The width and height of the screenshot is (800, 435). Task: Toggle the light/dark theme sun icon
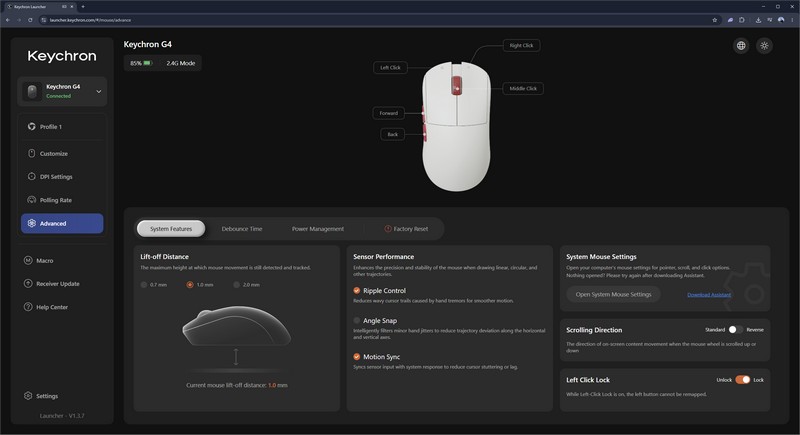pos(764,46)
